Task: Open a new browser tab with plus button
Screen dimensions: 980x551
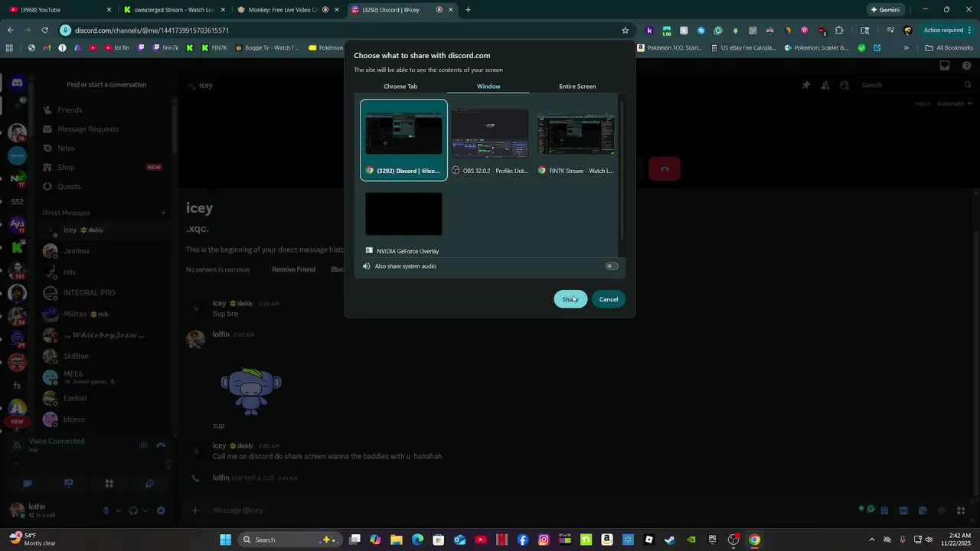Action: click(468, 10)
